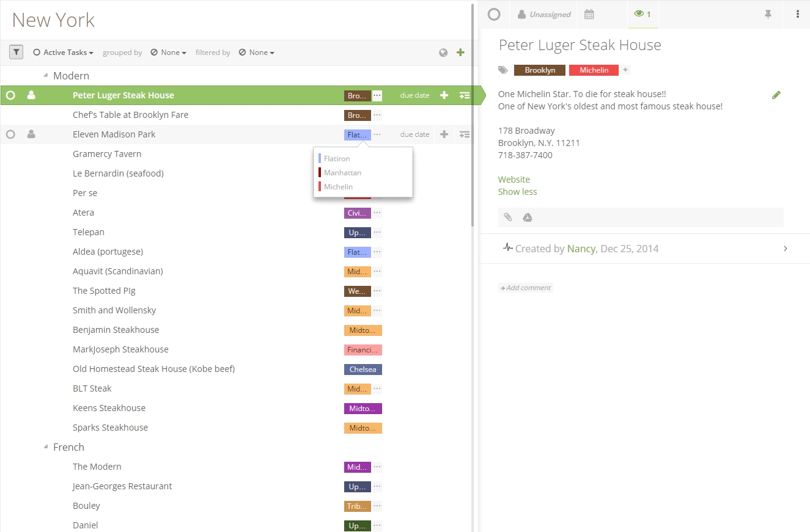This screenshot has height=532, width=810.
Task: Click assignee icon on Eleven Madison Park row
Action: coord(31,134)
